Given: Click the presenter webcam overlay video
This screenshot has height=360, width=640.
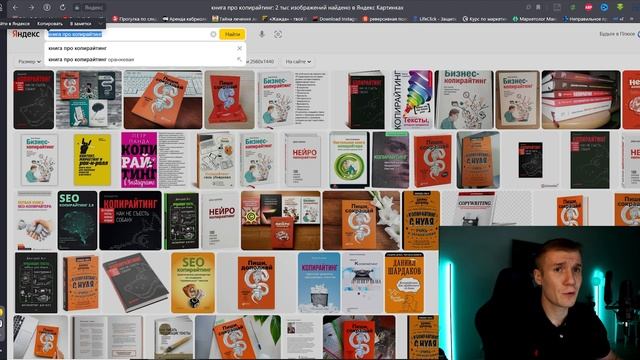Looking at the screenshot, I should point(539,293).
